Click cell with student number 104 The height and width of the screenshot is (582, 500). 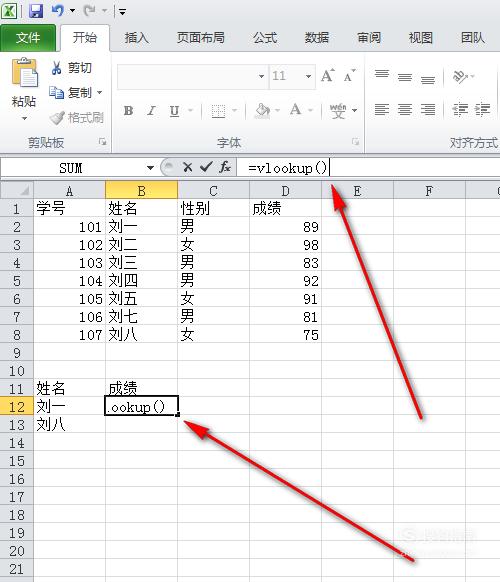tap(69, 281)
